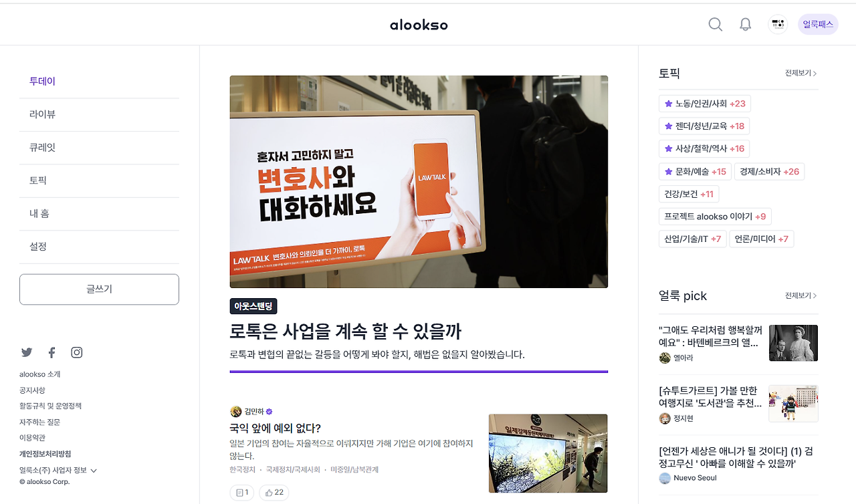The height and width of the screenshot is (504, 856).
Task: Open the [슈투트가르트] pick article title
Action: pos(710,397)
